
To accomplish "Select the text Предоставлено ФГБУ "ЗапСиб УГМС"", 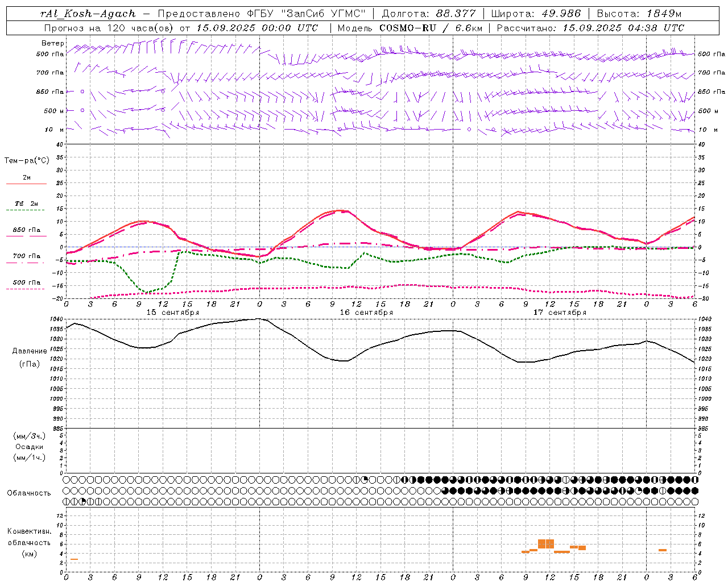I will coord(262,14).
